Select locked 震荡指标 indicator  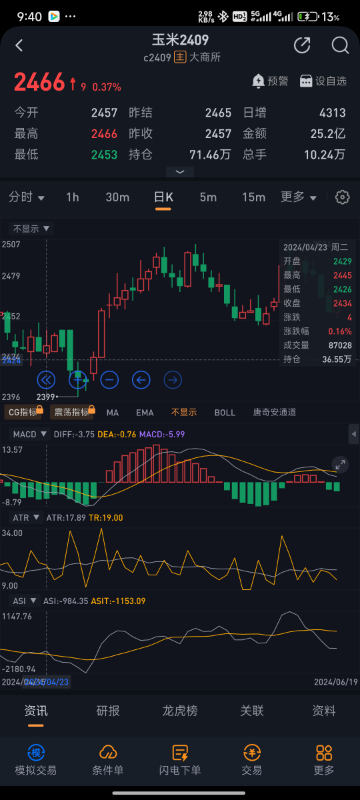(72, 412)
